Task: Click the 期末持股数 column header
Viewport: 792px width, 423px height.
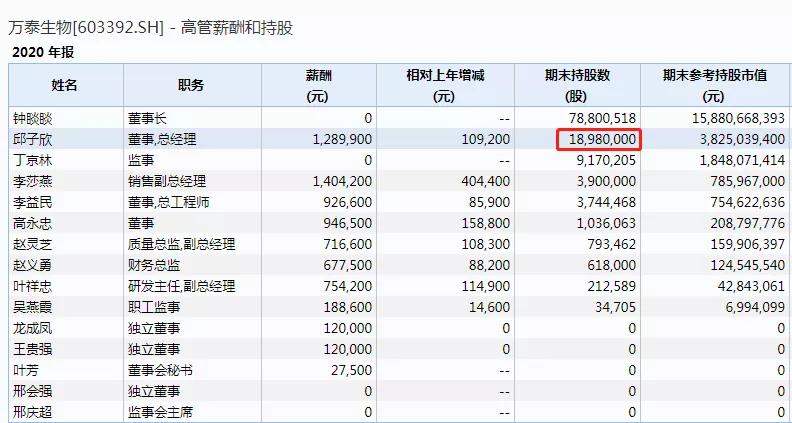Action: 577,85
